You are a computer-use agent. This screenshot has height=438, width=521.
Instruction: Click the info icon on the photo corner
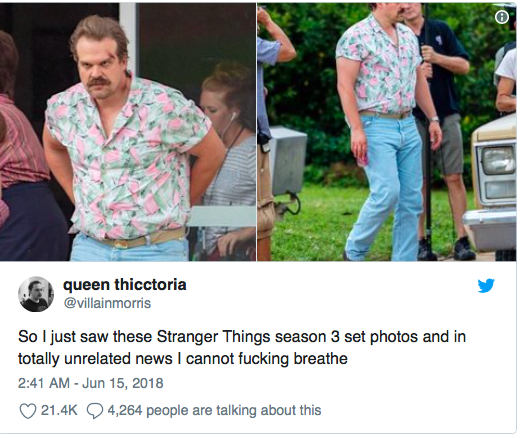pyautogui.click(x=502, y=17)
